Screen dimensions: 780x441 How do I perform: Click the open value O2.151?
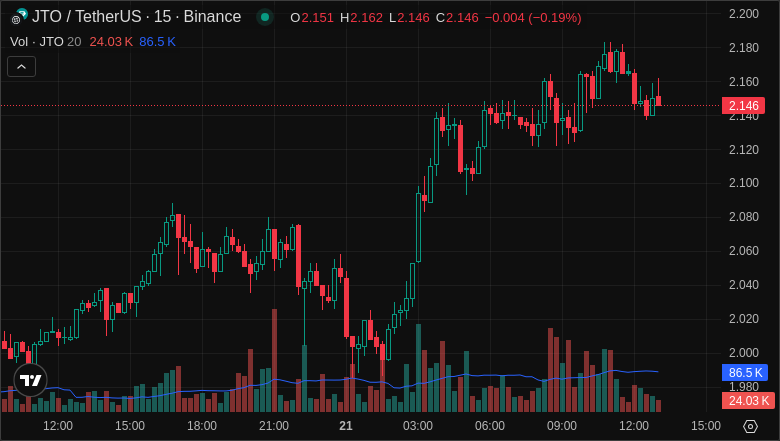coord(312,18)
